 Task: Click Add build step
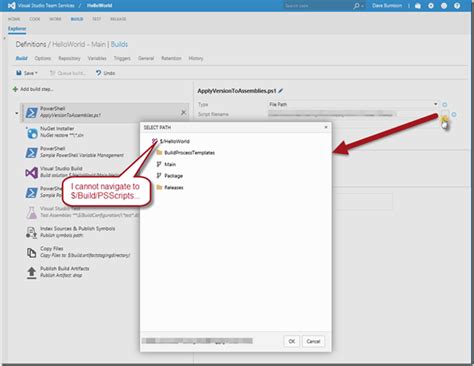[x=33, y=89]
